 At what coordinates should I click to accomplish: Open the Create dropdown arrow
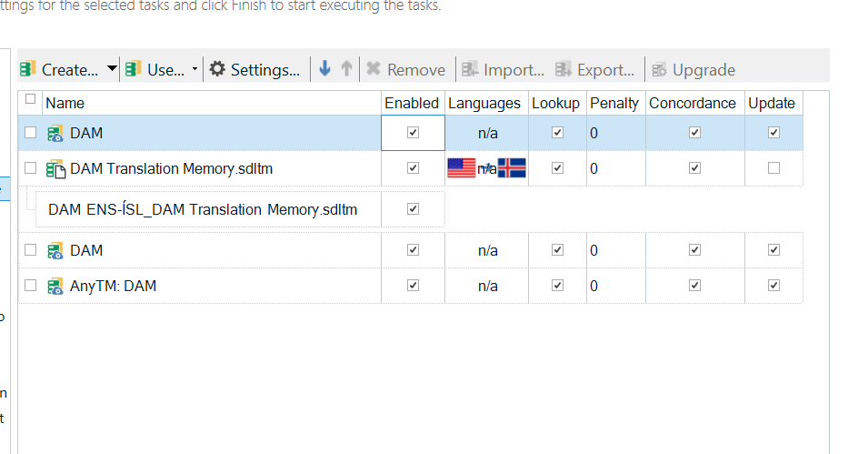[112, 69]
